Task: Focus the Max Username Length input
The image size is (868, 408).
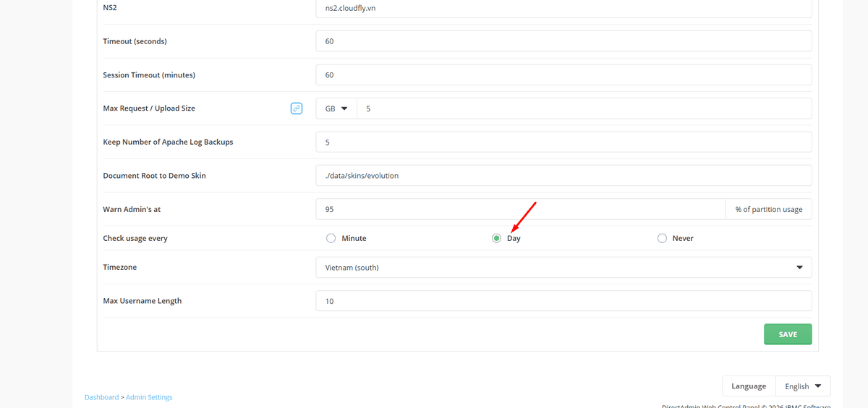Action: click(x=563, y=301)
